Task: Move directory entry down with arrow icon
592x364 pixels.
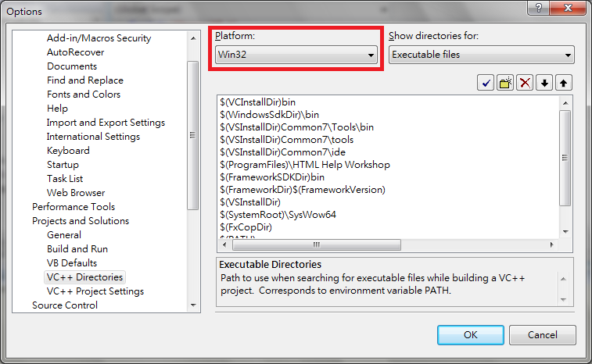Action: tap(545, 83)
